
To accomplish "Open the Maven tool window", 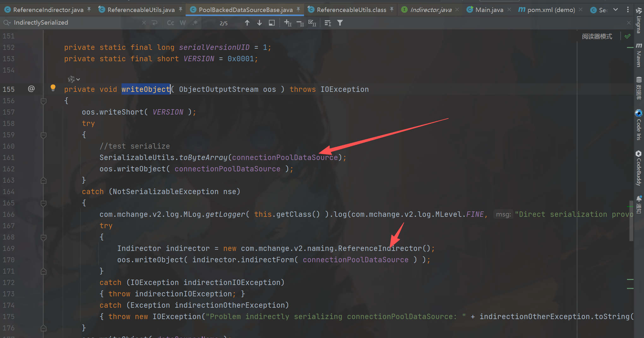I will (x=639, y=55).
